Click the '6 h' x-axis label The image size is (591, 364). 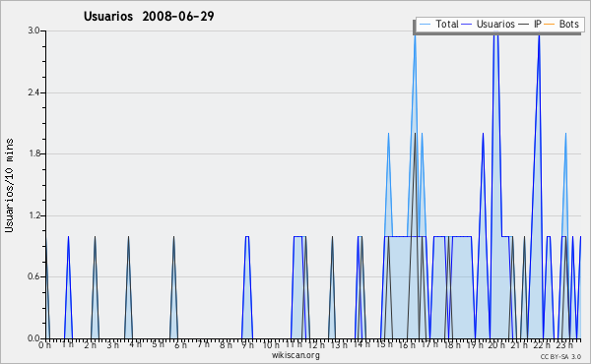[x=180, y=344]
